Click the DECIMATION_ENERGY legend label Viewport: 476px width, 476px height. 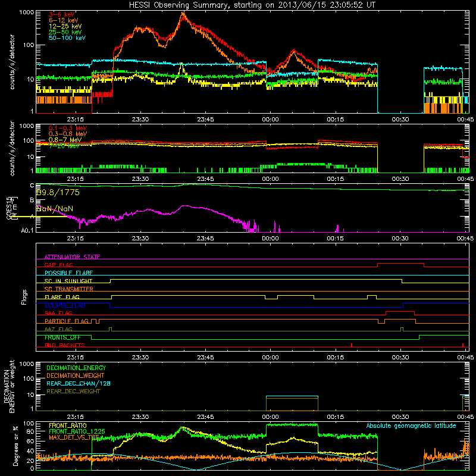76,368
